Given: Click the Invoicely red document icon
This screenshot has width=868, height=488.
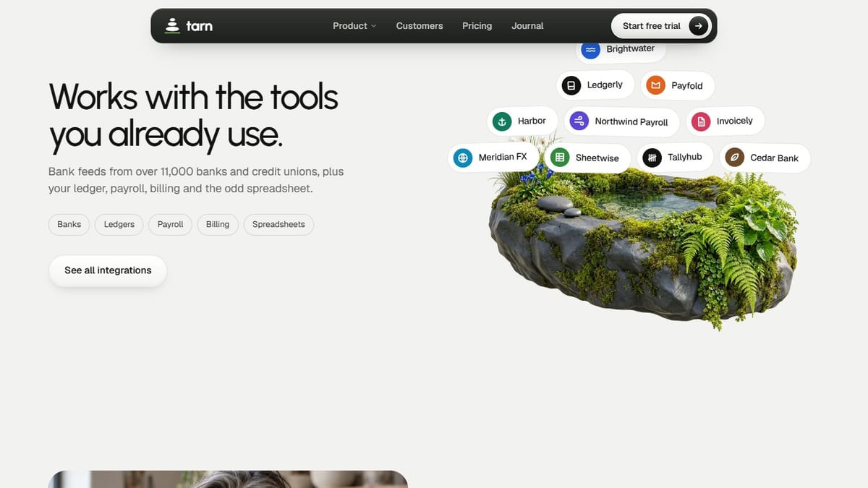Looking at the screenshot, I should (x=701, y=121).
